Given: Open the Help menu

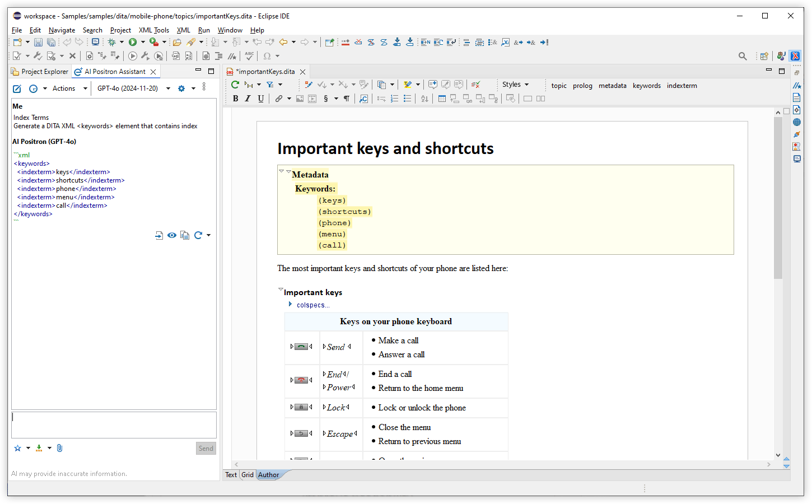Looking at the screenshot, I should pos(257,30).
